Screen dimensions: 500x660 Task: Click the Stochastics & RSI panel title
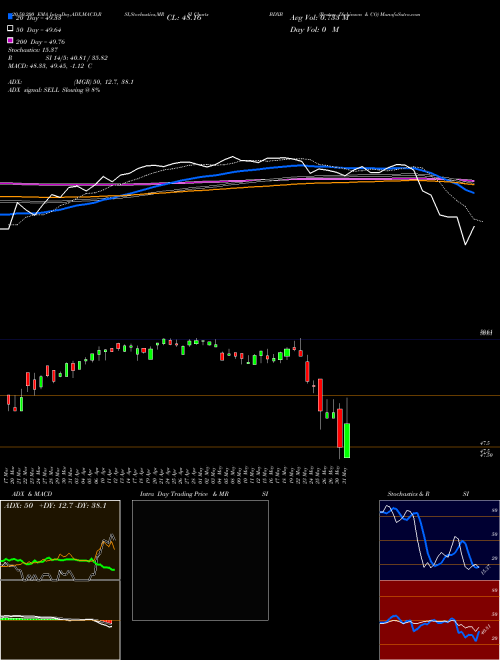click(x=428, y=494)
